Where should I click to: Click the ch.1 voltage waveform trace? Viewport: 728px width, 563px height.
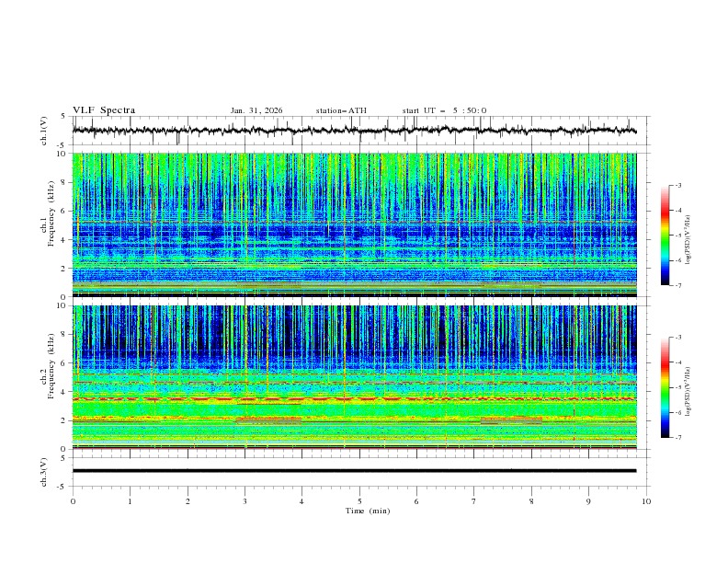point(354,131)
